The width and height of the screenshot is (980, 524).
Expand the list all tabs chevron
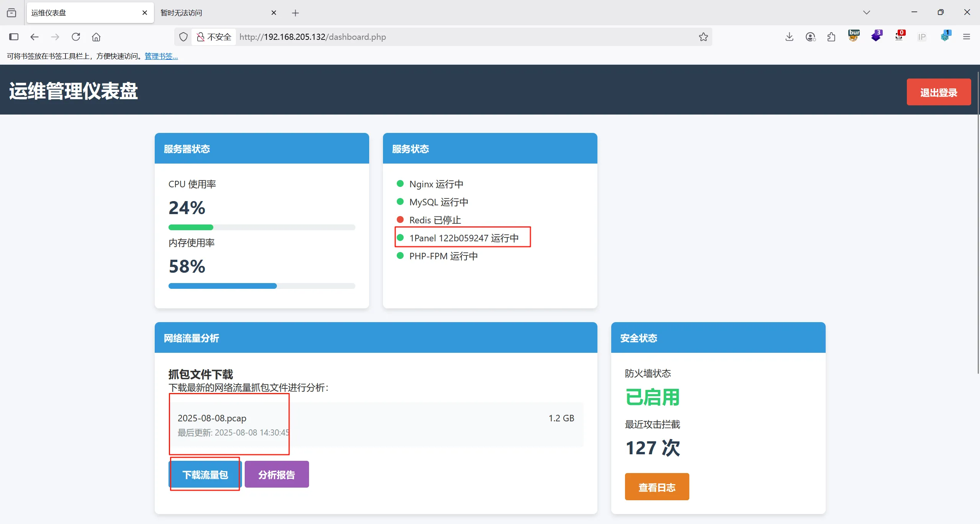(867, 12)
